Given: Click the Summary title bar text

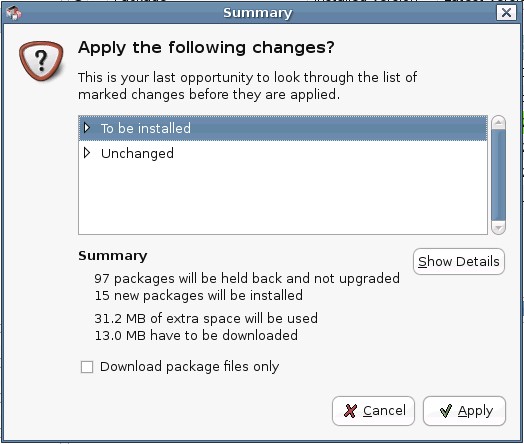Looking at the screenshot, I should [258, 13].
